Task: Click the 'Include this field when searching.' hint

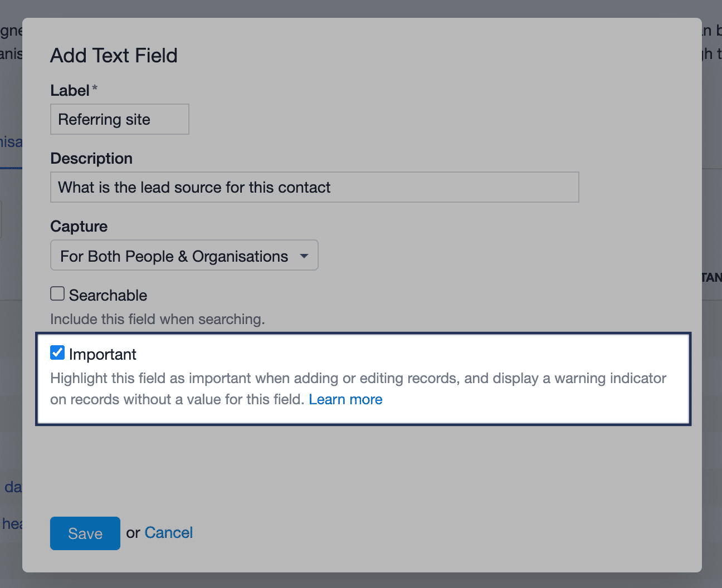Action: pos(158,319)
